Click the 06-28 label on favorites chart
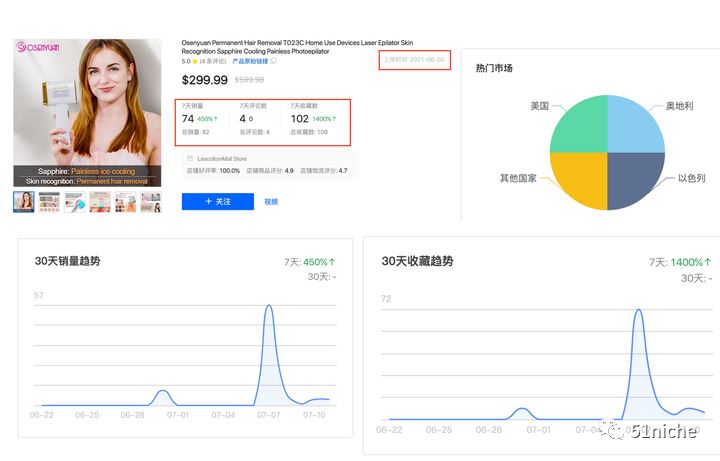Image resolution: width=720 pixels, height=461 pixels. (x=489, y=430)
